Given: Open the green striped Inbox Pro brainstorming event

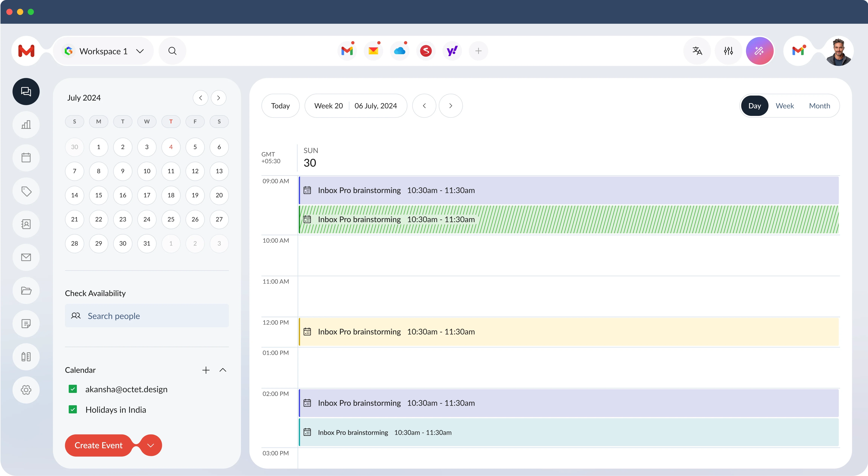Looking at the screenshot, I should [x=569, y=220].
